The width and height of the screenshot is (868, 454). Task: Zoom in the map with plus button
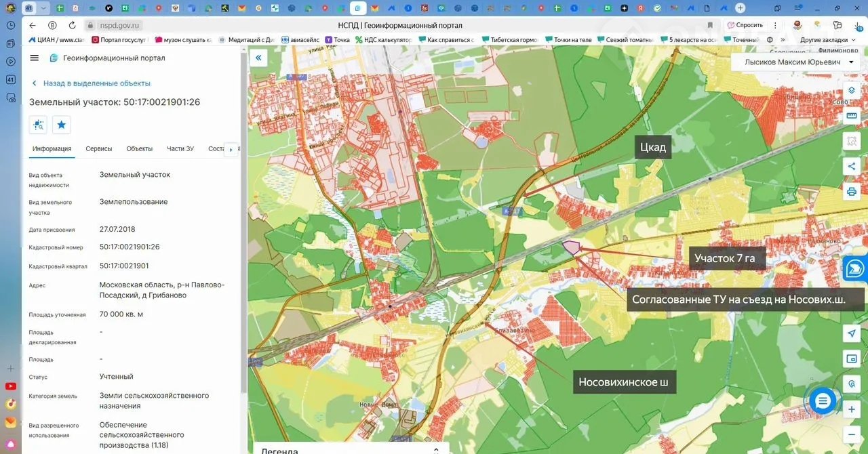(x=852, y=409)
